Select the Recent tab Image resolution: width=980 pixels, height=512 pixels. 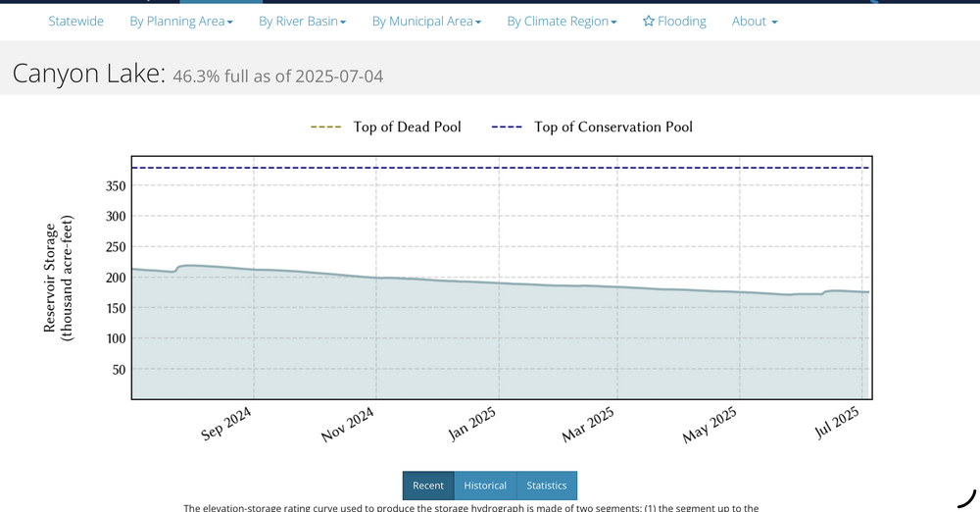coord(428,486)
